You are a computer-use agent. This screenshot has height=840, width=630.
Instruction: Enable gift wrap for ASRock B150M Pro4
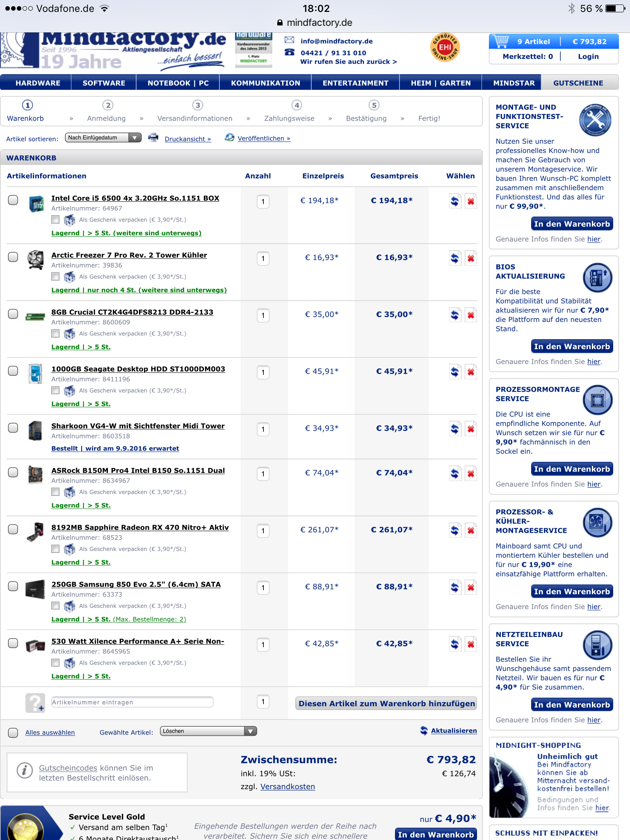tap(55, 492)
